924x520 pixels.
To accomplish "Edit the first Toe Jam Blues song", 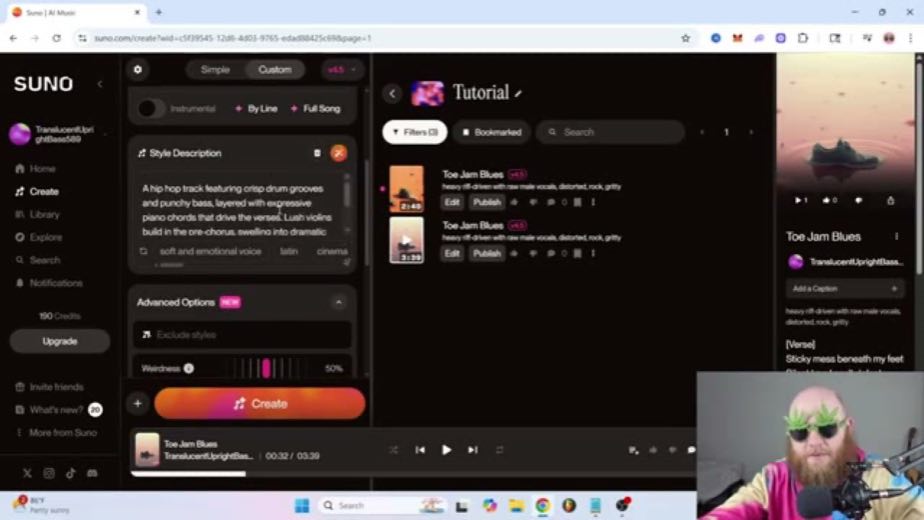I will tap(452, 202).
